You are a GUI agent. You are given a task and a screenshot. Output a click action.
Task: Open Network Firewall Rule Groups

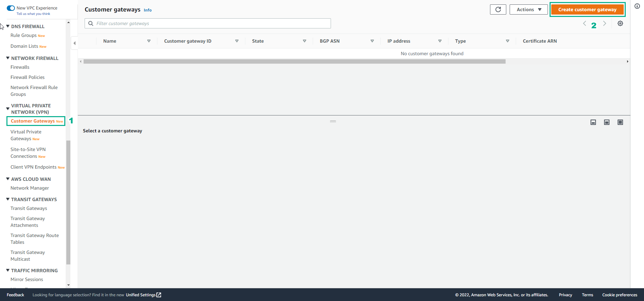(34, 91)
